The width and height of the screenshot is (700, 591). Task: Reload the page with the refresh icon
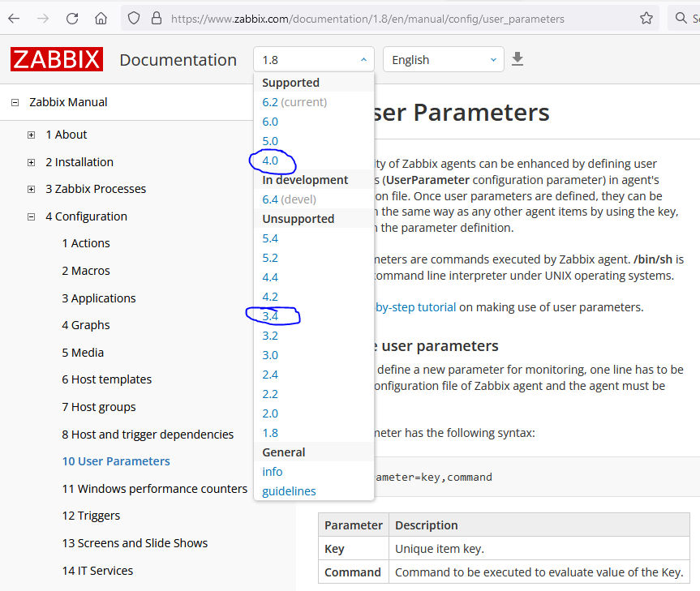tap(72, 18)
